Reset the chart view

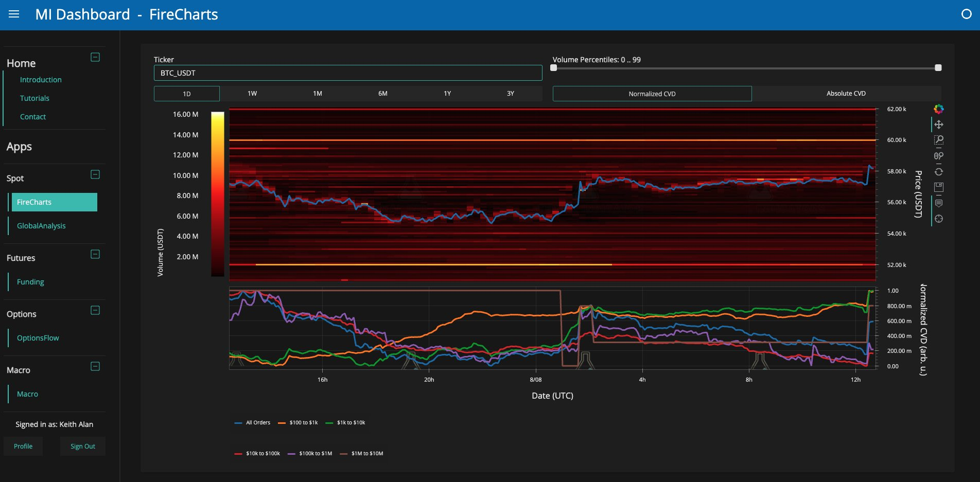click(x=939, y=172)
